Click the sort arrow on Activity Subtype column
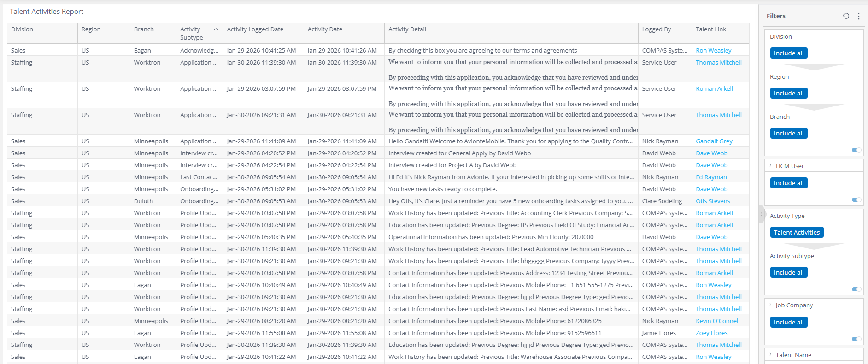Viewport: 868px width, 364px height. pos(216,29)
